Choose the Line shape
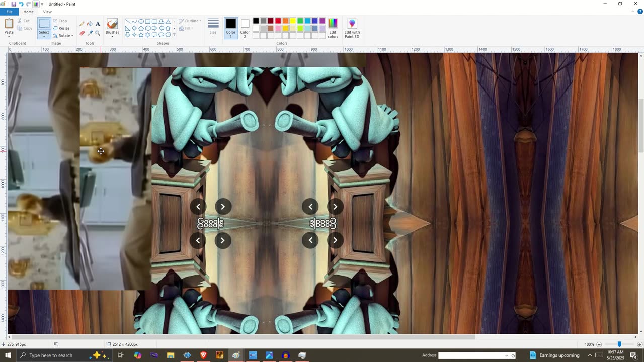This screenshot has width=644, height=362. coord(128,22)
